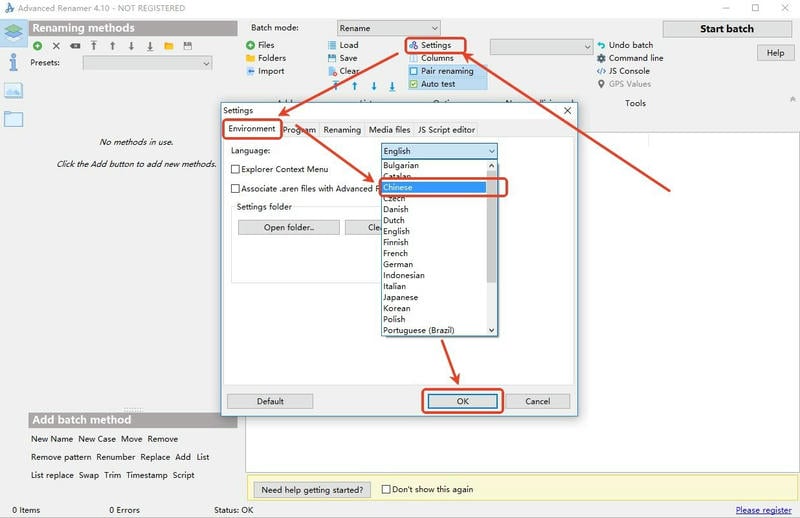This screenshot has width=800, height=518.
Task: Open the Presets dropdown
Action: pyautogui.click(x=147, y=63)
